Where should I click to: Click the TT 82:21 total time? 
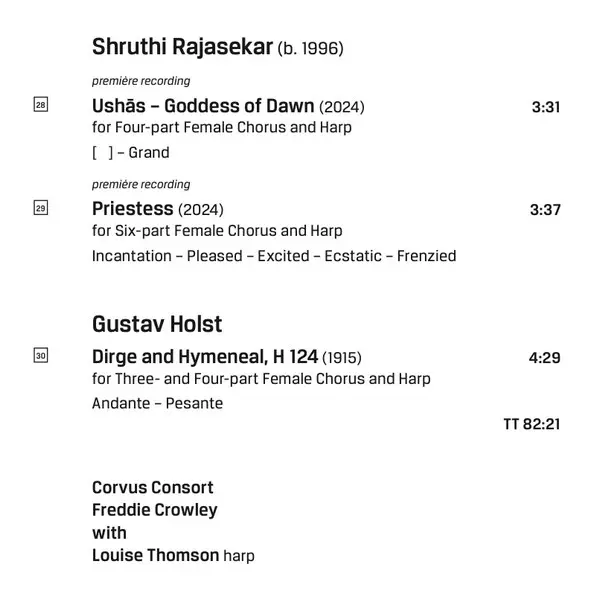click(x=531, y=424)
